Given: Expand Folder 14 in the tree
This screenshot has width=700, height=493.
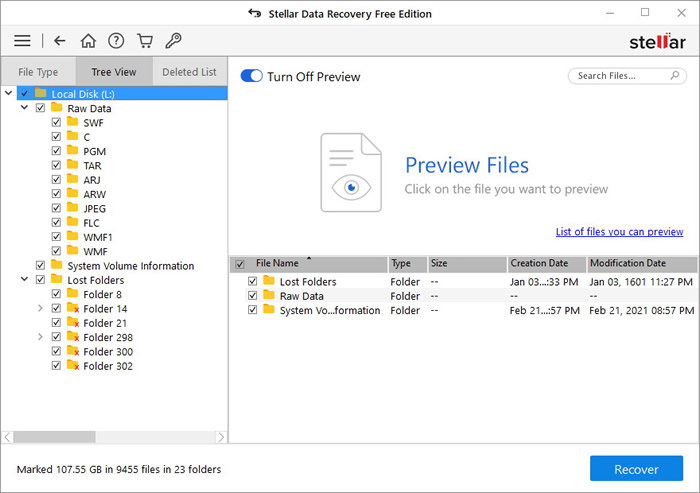Looking at the screenshot, I should tap(40, 309).
